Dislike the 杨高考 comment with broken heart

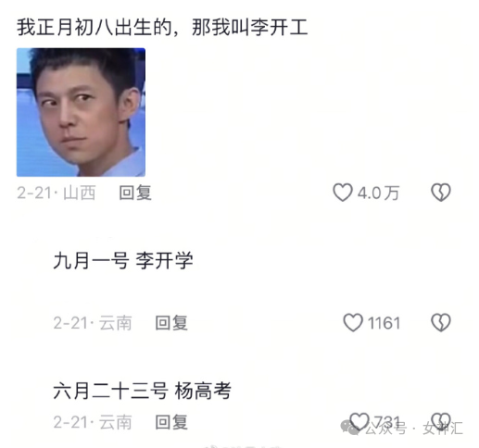[x=441, y=421]
